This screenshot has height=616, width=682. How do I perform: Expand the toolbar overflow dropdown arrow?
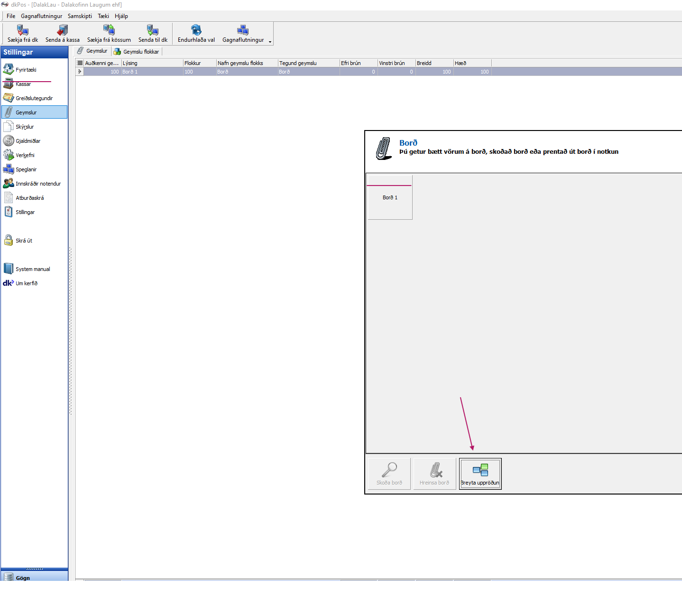click(270, 42)
